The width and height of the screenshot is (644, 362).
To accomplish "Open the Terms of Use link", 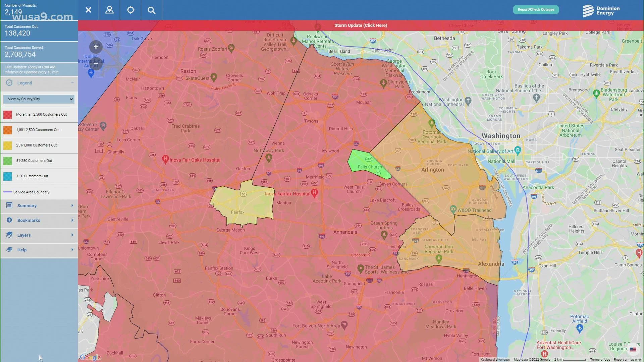I will coord(600,360).
